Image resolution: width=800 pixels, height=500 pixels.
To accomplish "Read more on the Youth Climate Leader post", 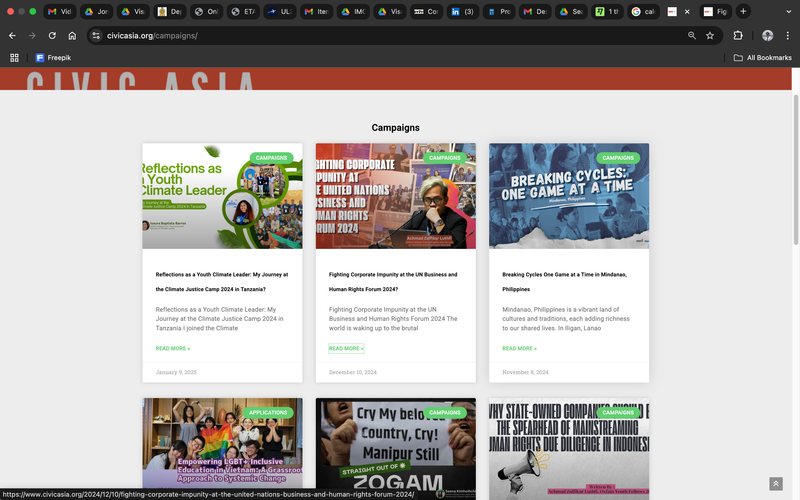I will 173,348.
